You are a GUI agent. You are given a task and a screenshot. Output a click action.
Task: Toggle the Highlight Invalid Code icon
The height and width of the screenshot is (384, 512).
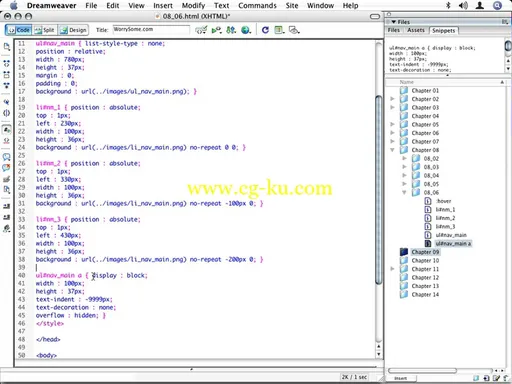(6, 141)
